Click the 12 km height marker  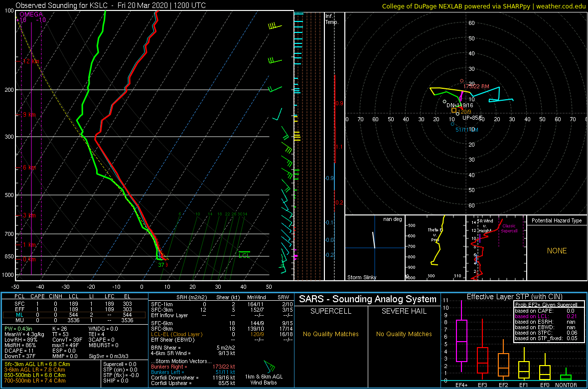26,61
